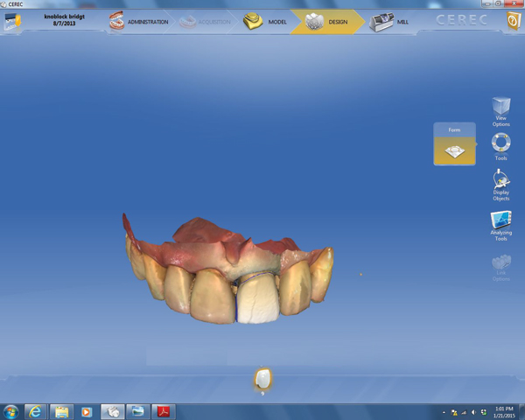The width and height of the screenshot is (525, 420).
Task: Open the Analyzing Tools panel
Action: [500, 224]
